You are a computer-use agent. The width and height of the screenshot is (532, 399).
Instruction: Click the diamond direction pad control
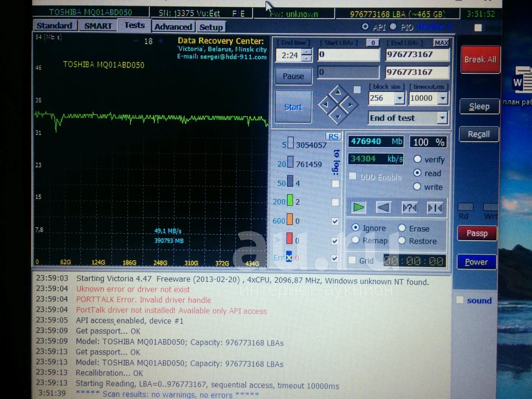click(x=338, y=105)
